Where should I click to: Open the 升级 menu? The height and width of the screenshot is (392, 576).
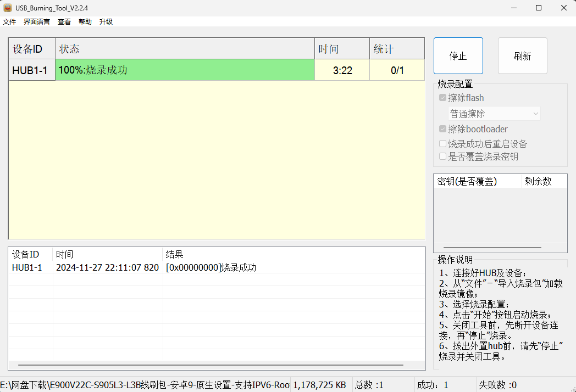tap(106, 21)
